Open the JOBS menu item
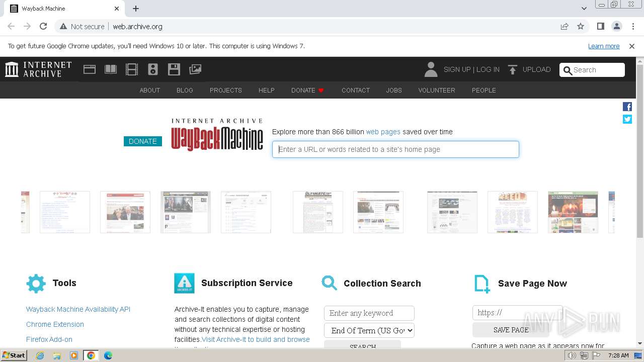 tap(394, 90)
